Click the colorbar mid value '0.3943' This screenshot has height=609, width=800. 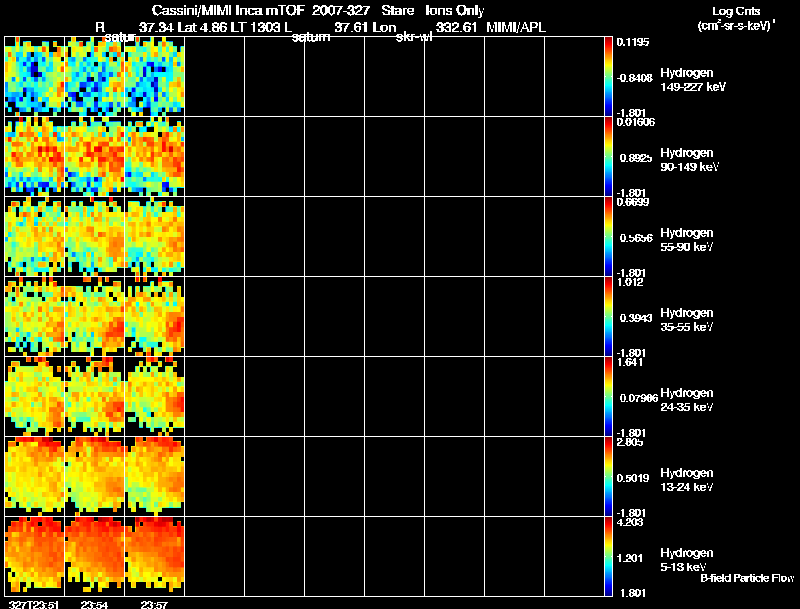636,318
